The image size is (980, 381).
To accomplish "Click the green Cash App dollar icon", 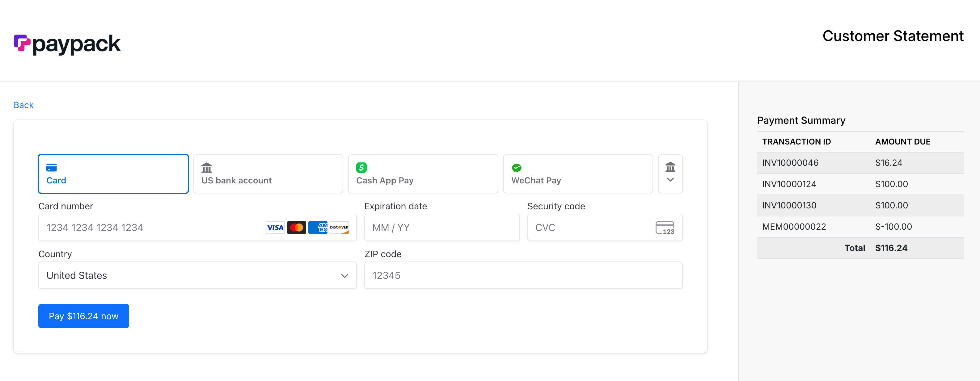I will [x=361, y=167].
